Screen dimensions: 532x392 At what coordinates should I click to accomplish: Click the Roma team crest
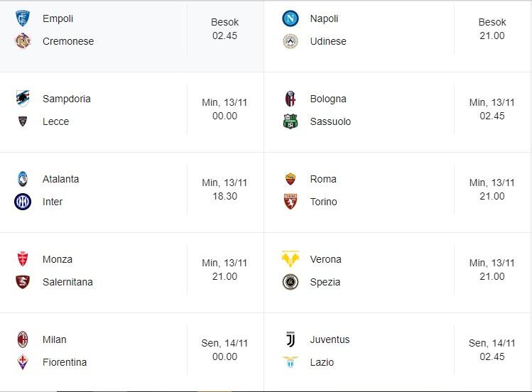290,179
